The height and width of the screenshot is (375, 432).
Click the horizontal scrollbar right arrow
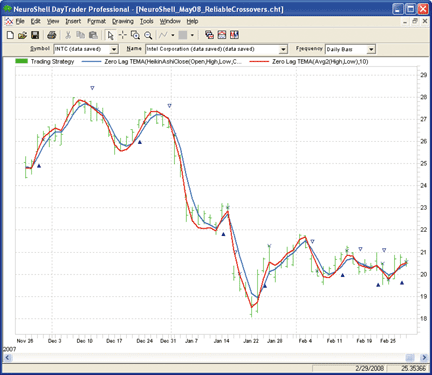424,358
